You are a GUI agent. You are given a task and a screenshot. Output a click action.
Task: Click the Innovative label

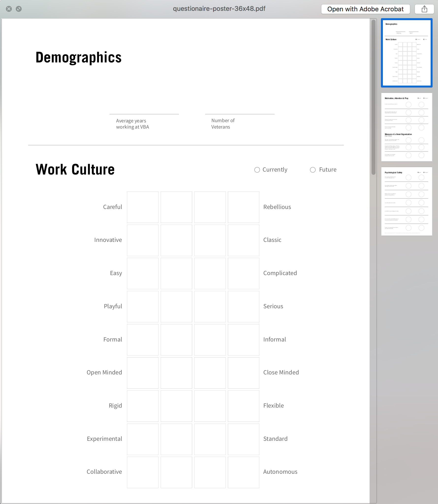tap(108, 240)
